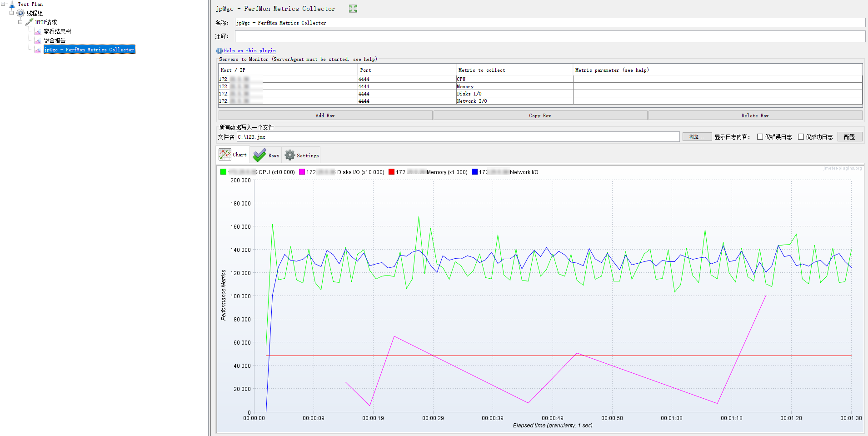The width and height of the screenshot is (868, 436).
Task: Click the 名称 name input field
Action: coord(550,23)
